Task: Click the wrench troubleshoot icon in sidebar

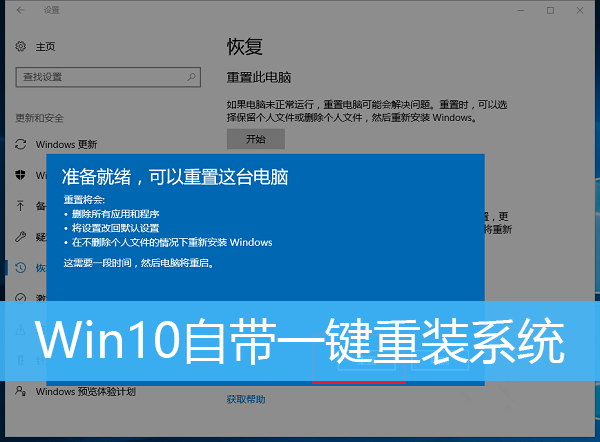Action: (21, 237)
